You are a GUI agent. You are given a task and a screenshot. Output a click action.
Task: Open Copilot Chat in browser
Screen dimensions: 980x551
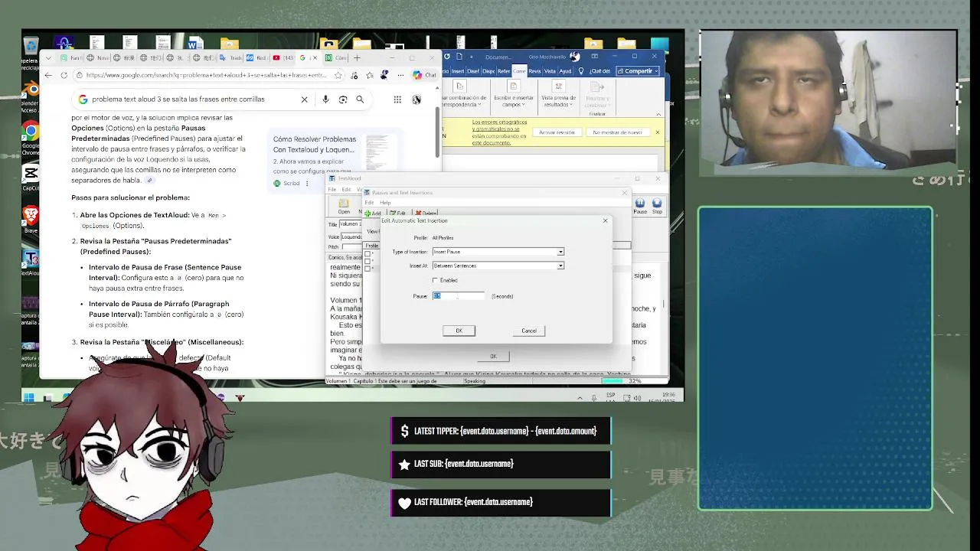(424, 75)
